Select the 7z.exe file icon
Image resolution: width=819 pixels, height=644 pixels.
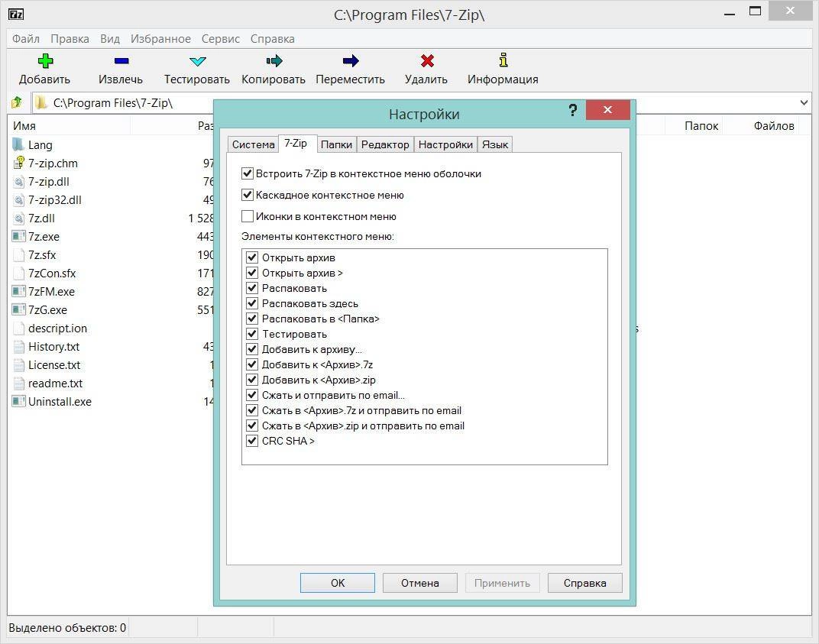tap(19, 236)
